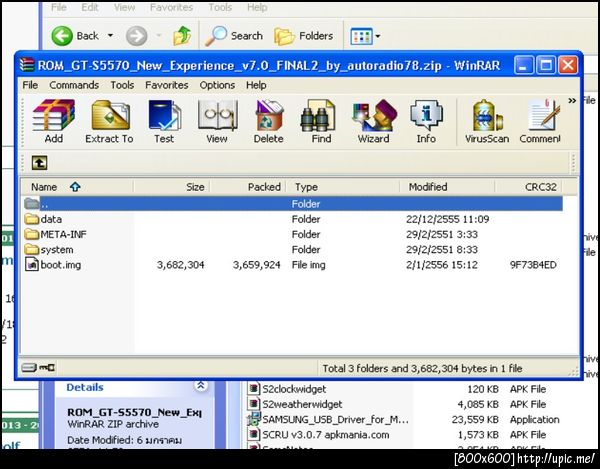Click Explorer Back button
600x469 pixels.
click(x=75, y=36)
